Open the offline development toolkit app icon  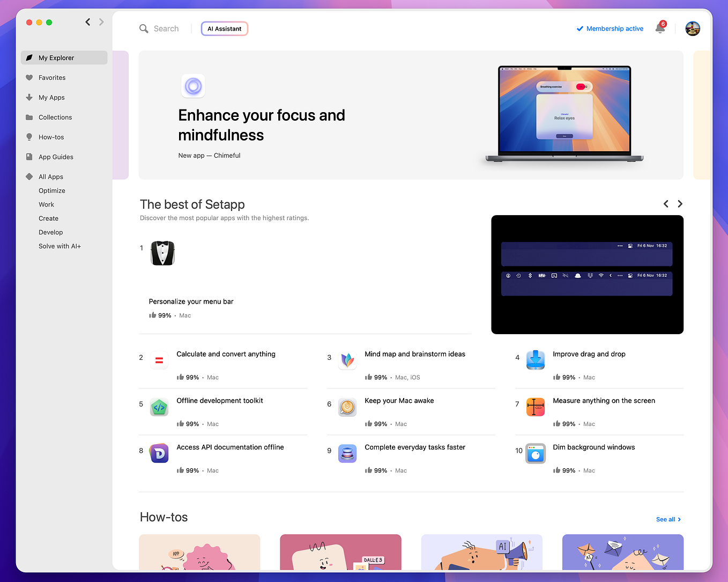click(159, 407)
